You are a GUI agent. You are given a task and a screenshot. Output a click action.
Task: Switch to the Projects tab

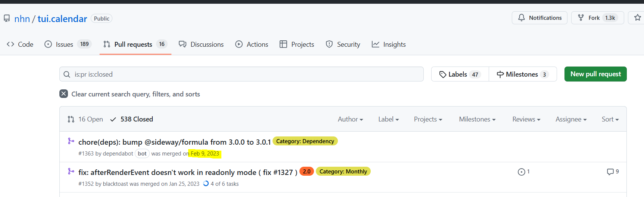tap(297, 44)
